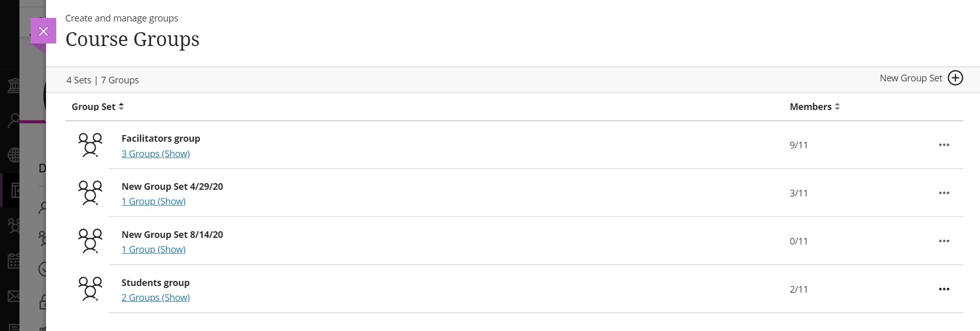Show 1 group under New Group Set 4/29/20

click(x=153, y=201)
